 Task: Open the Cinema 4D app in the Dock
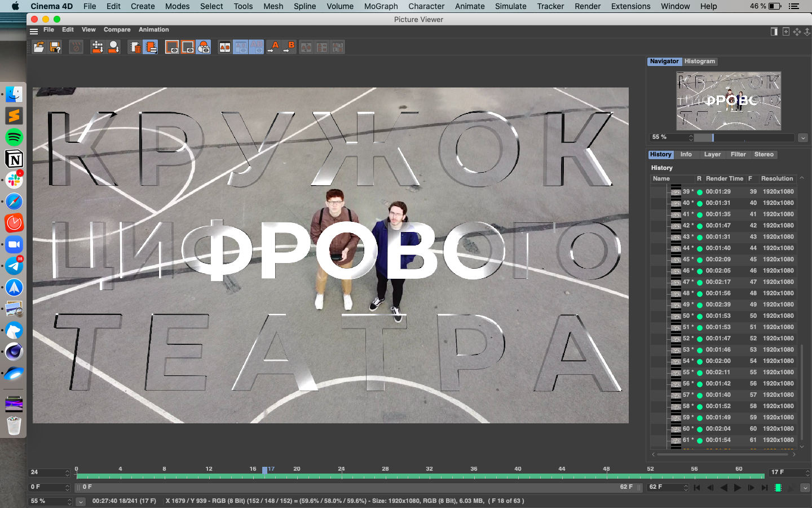(14, 351)
